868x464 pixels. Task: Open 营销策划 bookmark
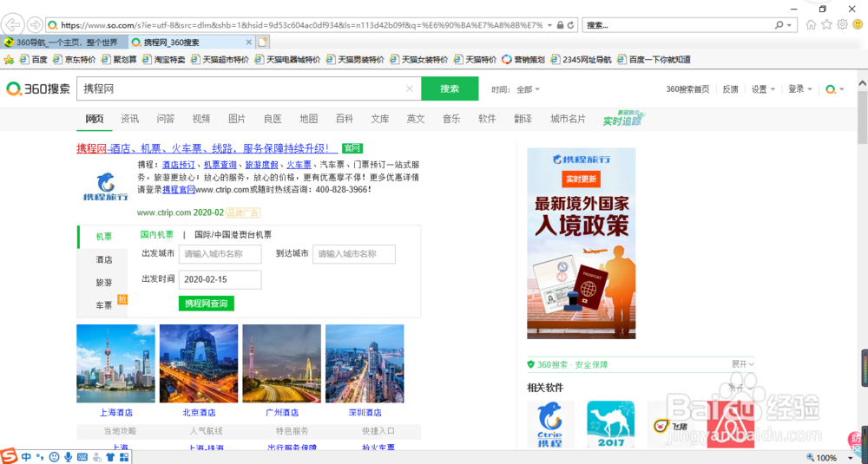[x=523, y=60]
